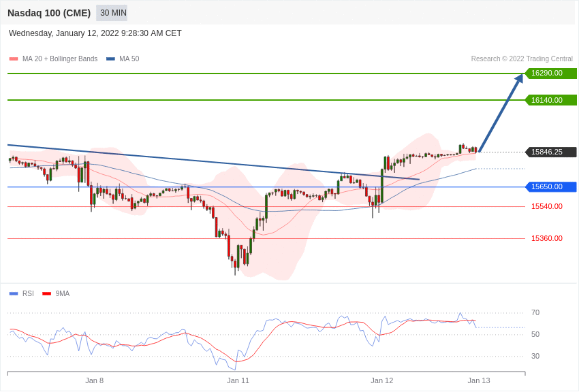Viewport: 579px width, 392px height.
Task: Click the 15540.00 red support label
Action: pos(547,206)
